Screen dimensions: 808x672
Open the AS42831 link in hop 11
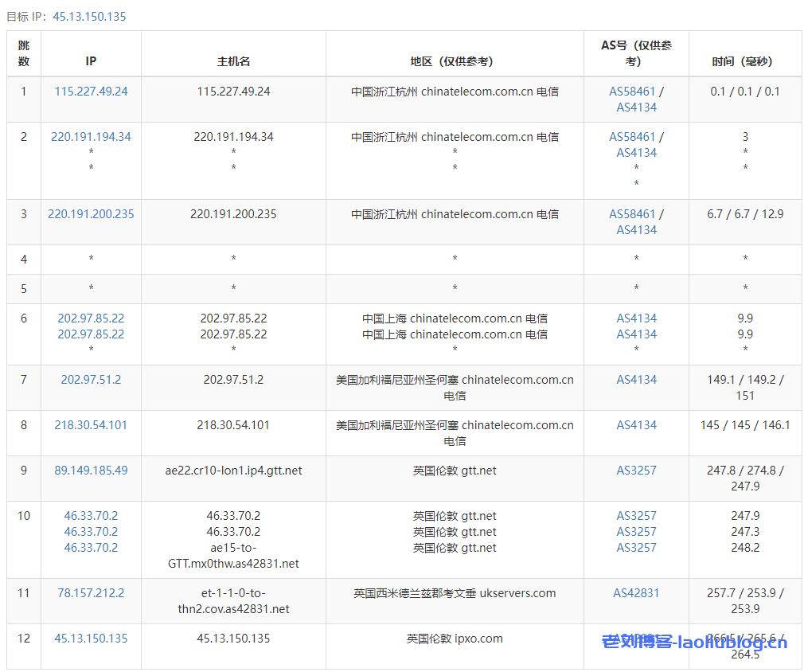(636, 593)
